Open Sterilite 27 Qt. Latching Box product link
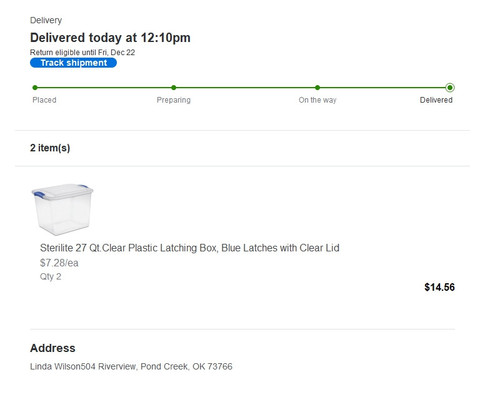Viewport: 500px width, 414px height. pyautogui.click(x=190, y=248)
